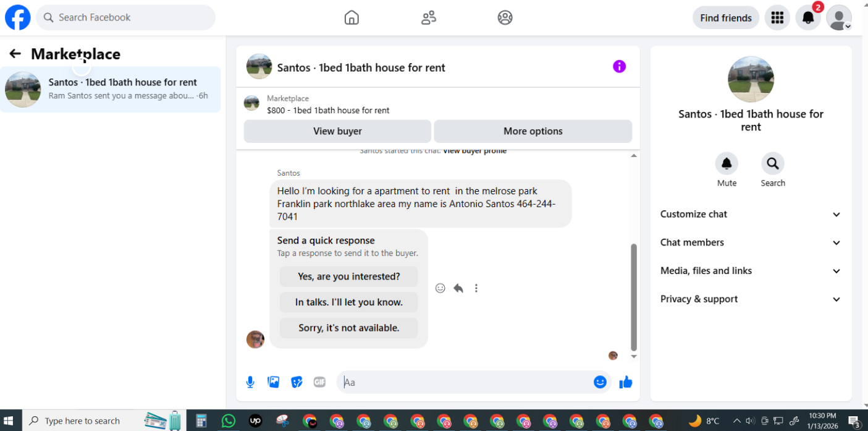Open WhatsApp from the Windows taskbar
This screenshot has width=868, height=431.
coord(229,420)
